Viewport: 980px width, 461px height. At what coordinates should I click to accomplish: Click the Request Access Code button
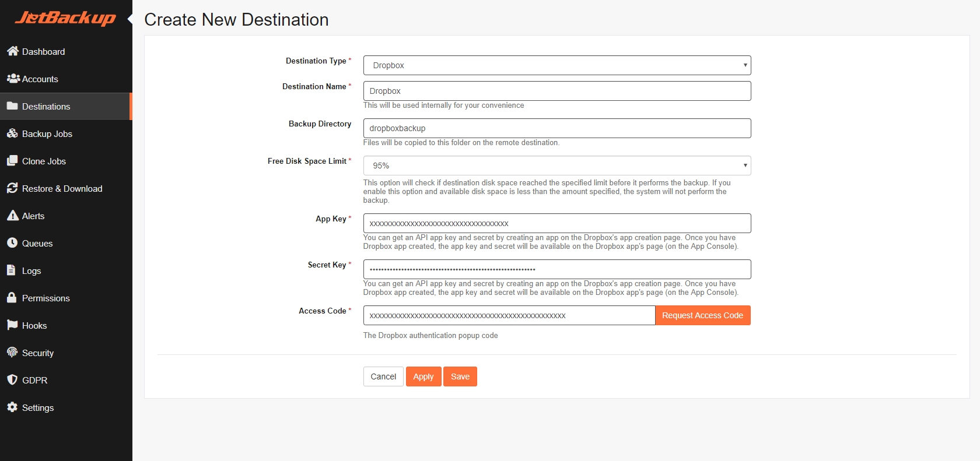point(703,315)
